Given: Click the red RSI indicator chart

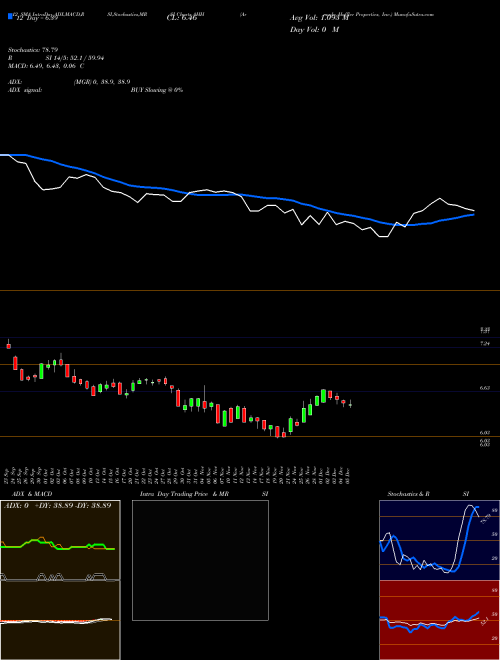Looking at the screenshot, I should coord(439,620).
